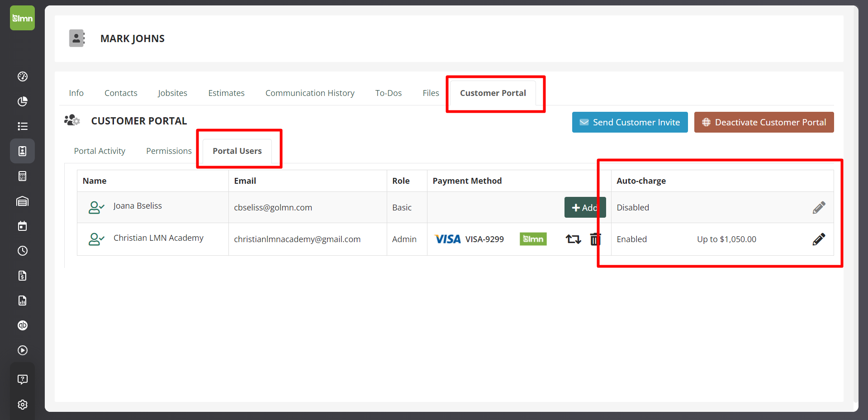Open the Permissions tab
The height and width of the screenshot is (420, 868).
[168, 151]
